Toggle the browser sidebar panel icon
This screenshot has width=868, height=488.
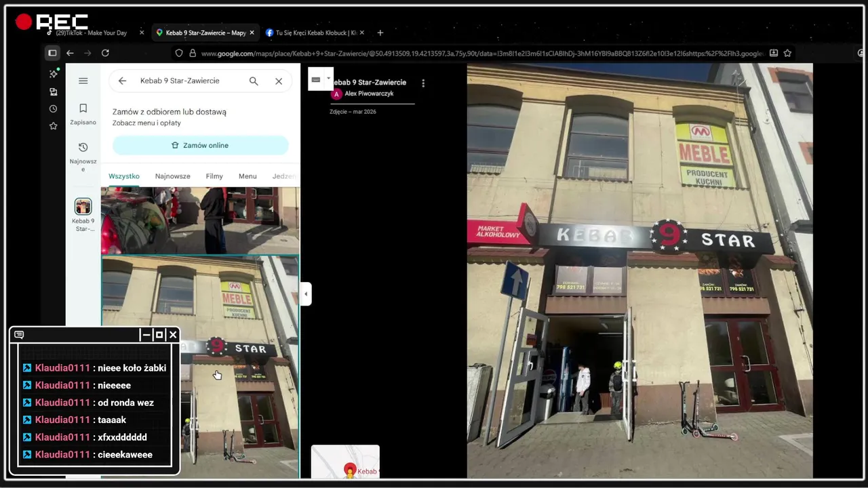(52, 53)
